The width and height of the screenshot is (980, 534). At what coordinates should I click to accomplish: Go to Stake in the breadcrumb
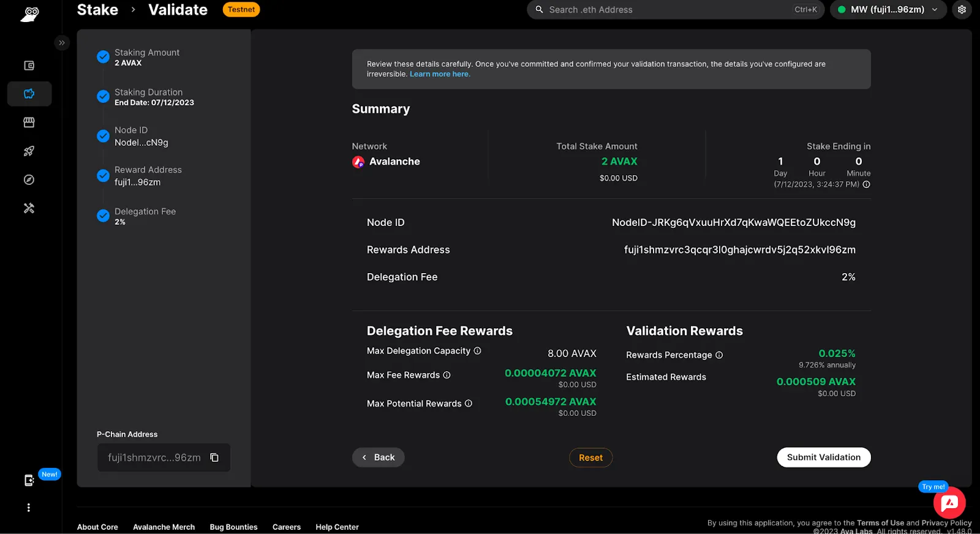click(97, 10)
